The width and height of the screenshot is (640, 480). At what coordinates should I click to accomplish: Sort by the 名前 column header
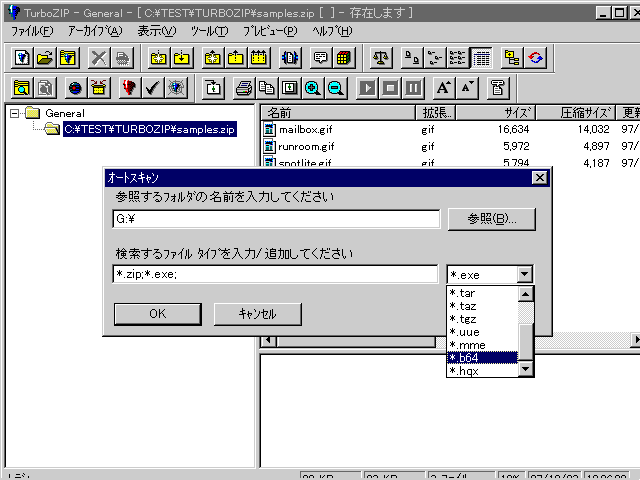338,112
